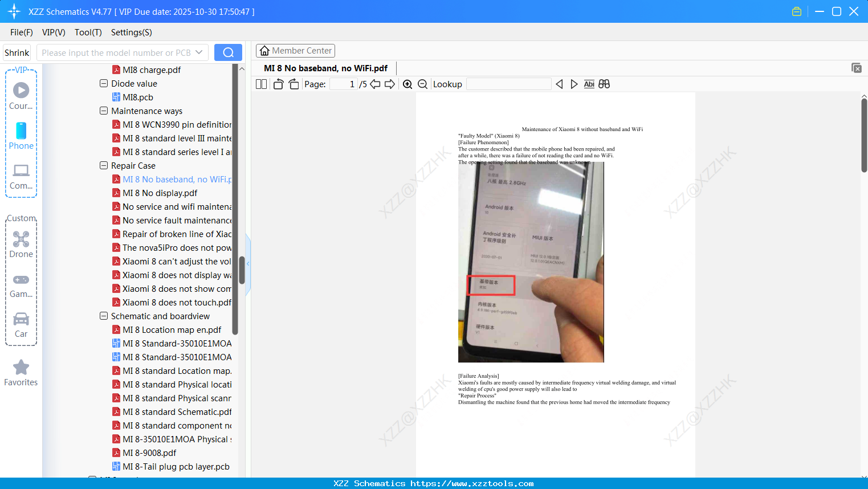Select the MI 8 No baseband, no WiFi.pdf tab
The height and width of the screenshot is (489, 868).
pos(326,68)
